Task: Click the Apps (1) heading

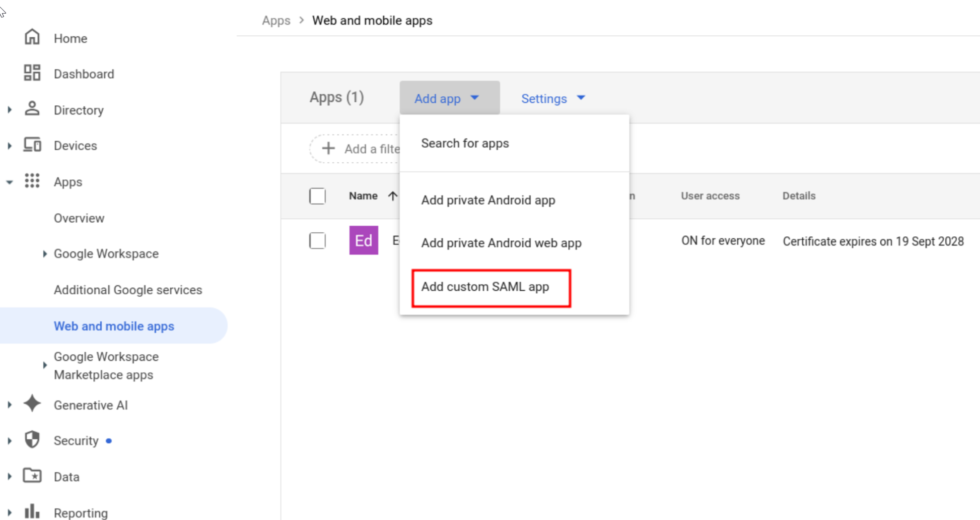Action: [x=336, y=97]
